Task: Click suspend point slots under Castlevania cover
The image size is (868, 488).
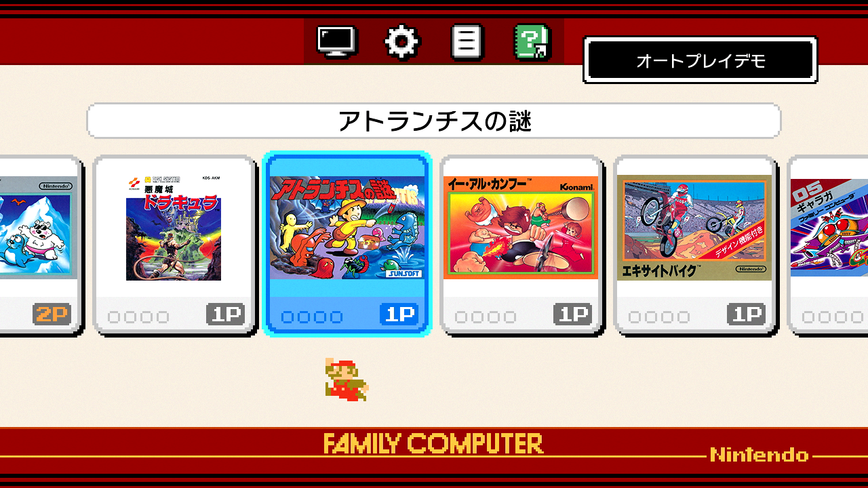Action: tap(138, 317)
